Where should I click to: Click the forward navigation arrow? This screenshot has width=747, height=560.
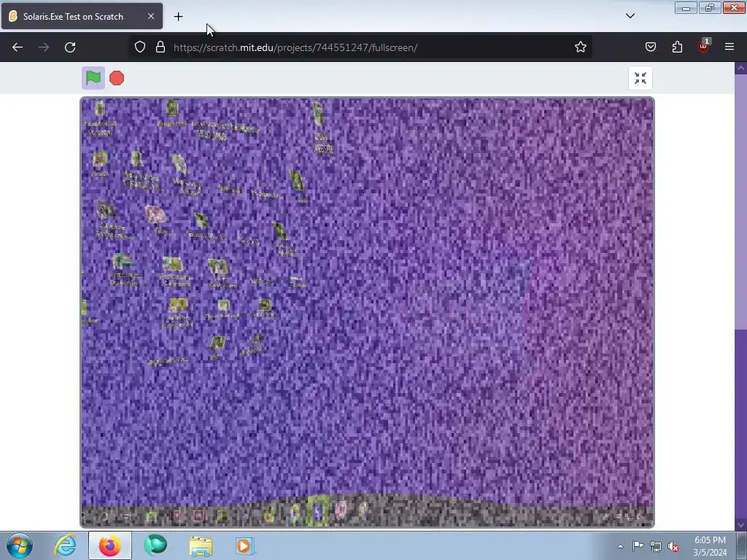tap(44, 47)
